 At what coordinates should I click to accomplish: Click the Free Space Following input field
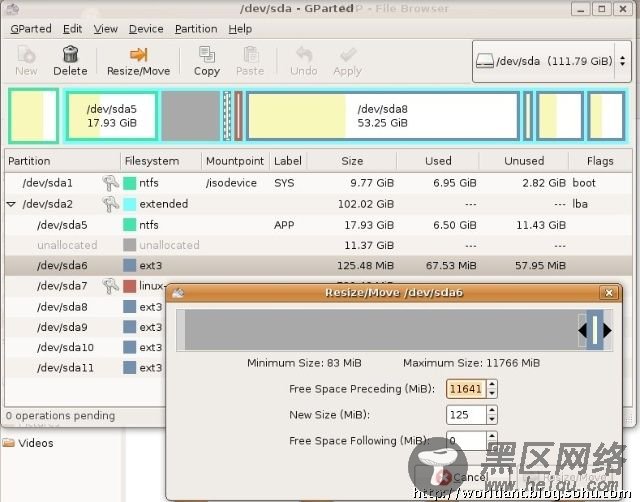(x=466, y=441)
